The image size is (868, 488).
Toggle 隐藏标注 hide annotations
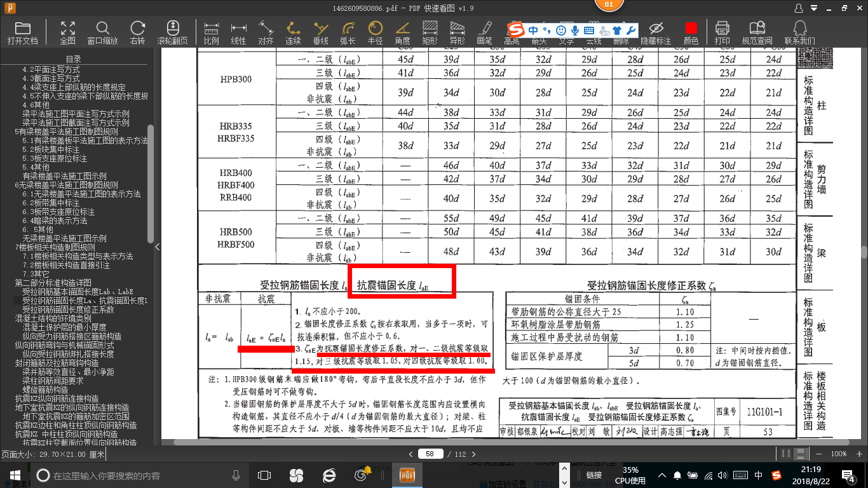tap(656, 33)
